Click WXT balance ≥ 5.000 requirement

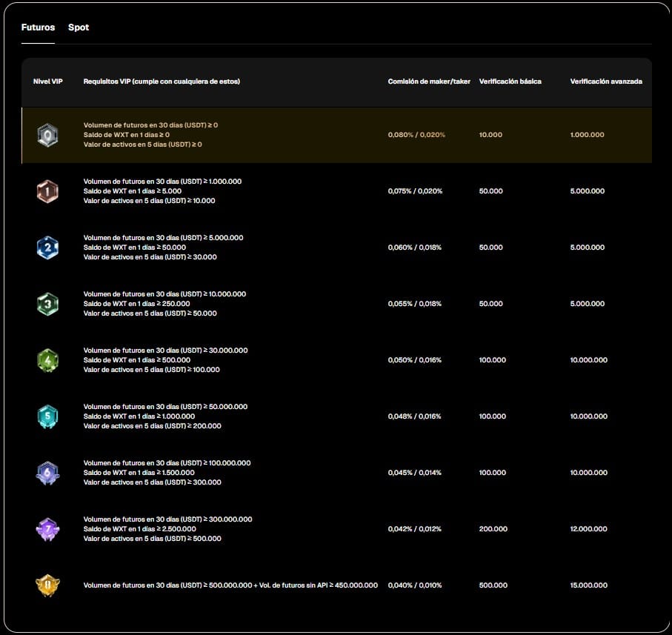pyautogui.click(x=133, y=191)
